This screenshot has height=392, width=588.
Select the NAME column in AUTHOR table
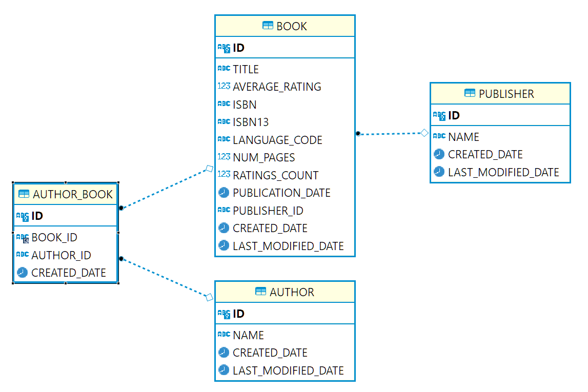248,335
